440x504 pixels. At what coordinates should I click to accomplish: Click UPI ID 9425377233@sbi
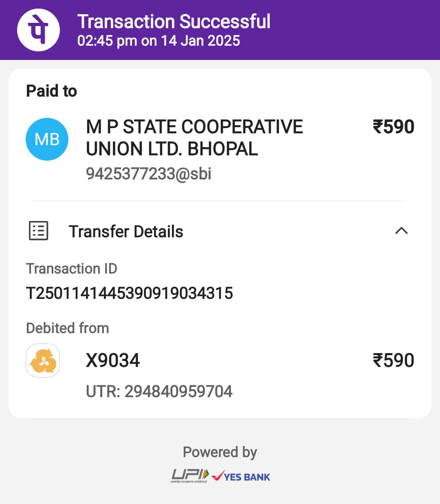149,174
